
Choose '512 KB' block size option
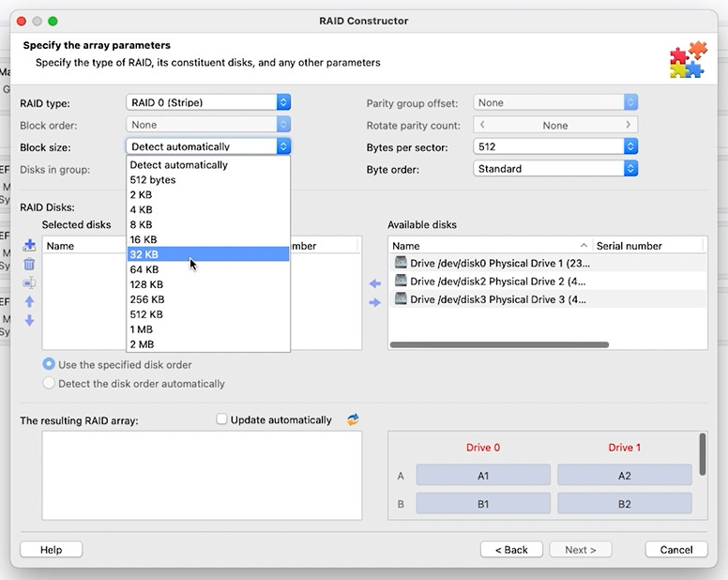pyautogui.click(x=208, y=314)
